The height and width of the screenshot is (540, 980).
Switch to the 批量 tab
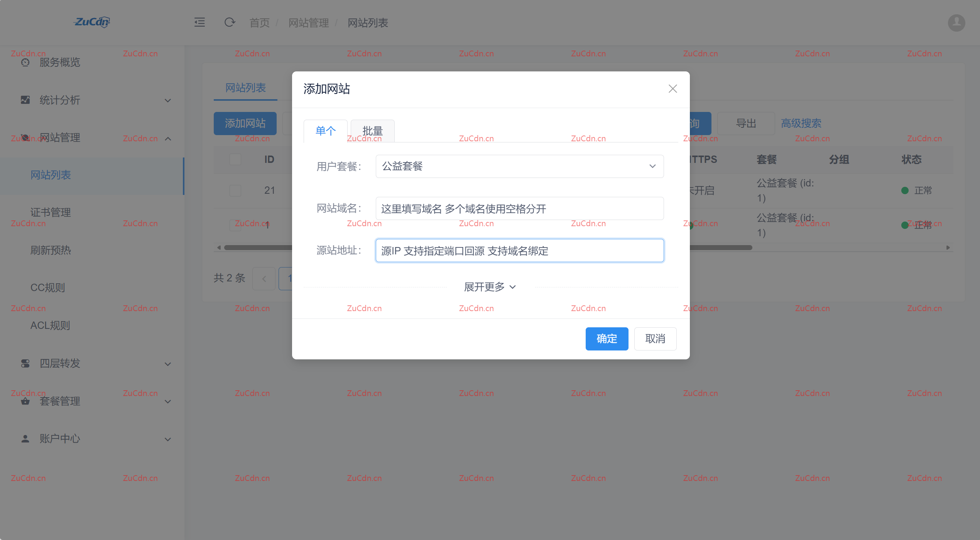(x=372, y=131)
